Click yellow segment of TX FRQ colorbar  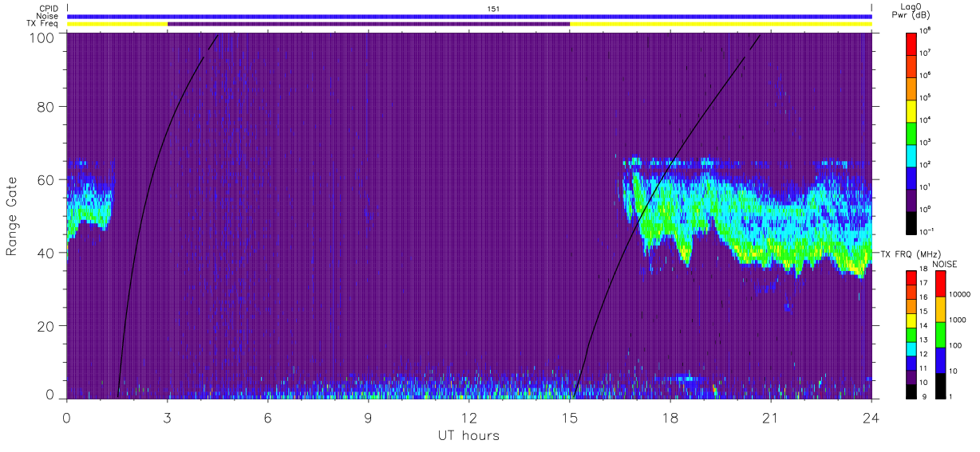pyautogui.click(x=912, y=320)
